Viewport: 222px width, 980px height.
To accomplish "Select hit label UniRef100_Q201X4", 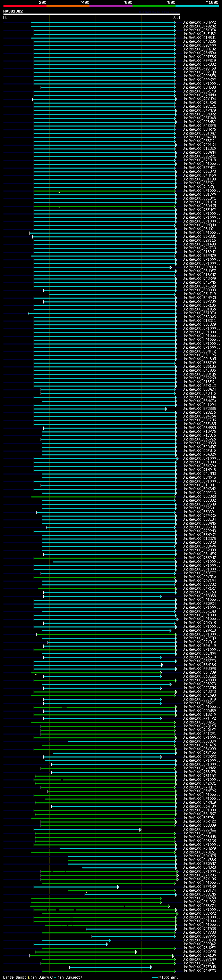I will coord(199,145).
